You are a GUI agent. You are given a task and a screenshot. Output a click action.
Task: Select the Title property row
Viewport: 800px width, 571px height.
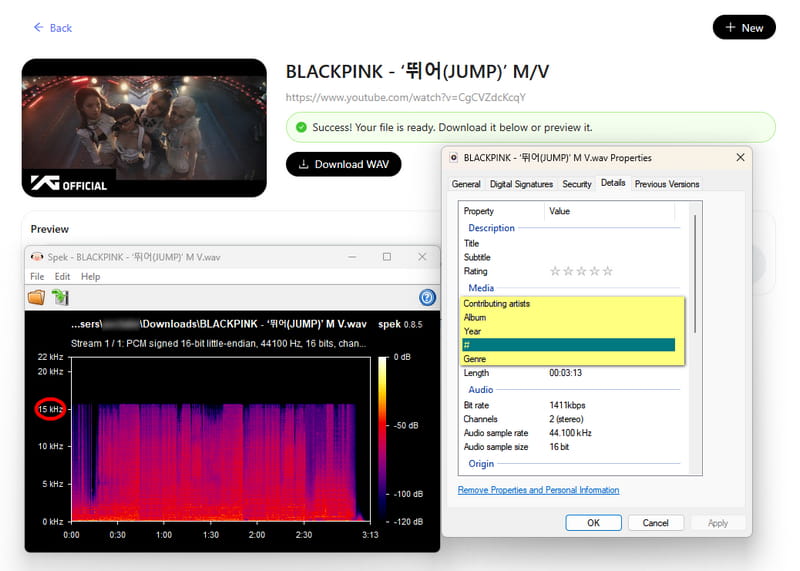pos(571,243)
